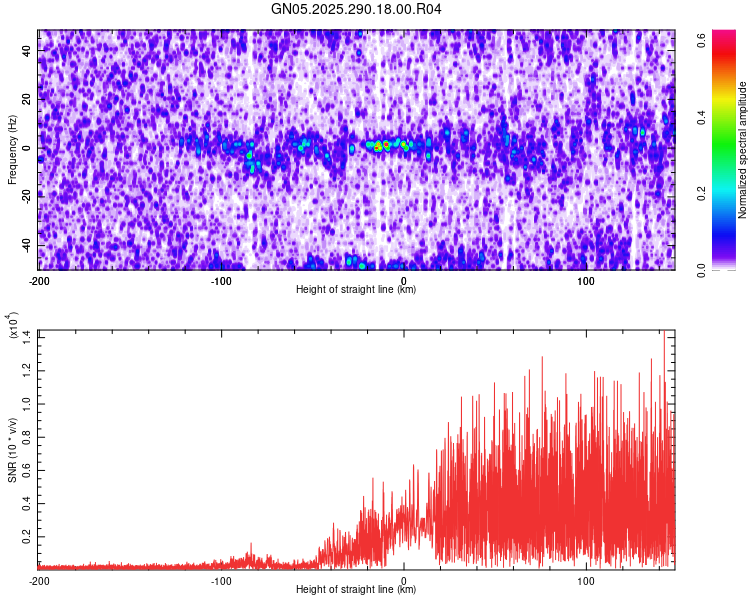
Task: Click the x10^4 multiplier label
Action: [x=14, y=327]
